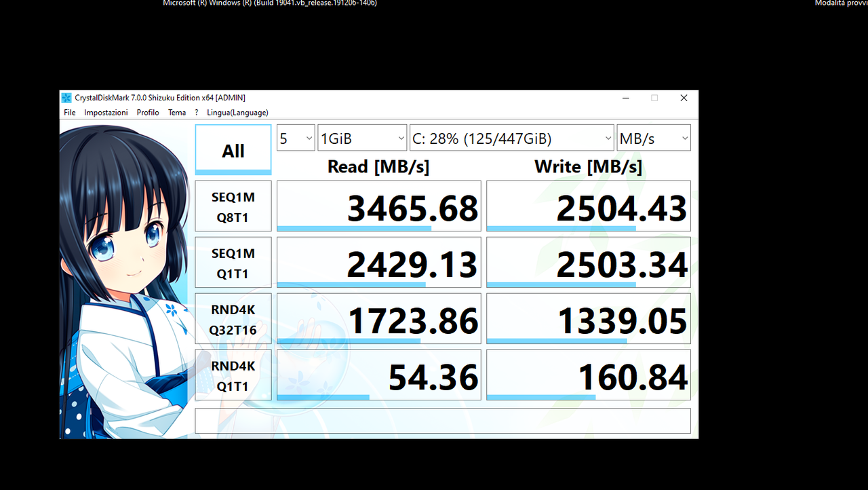This screenshot has height=490, width=868.
Task: Start the SEQ1M Q8T1 test
Action: (x=233, y=206)
